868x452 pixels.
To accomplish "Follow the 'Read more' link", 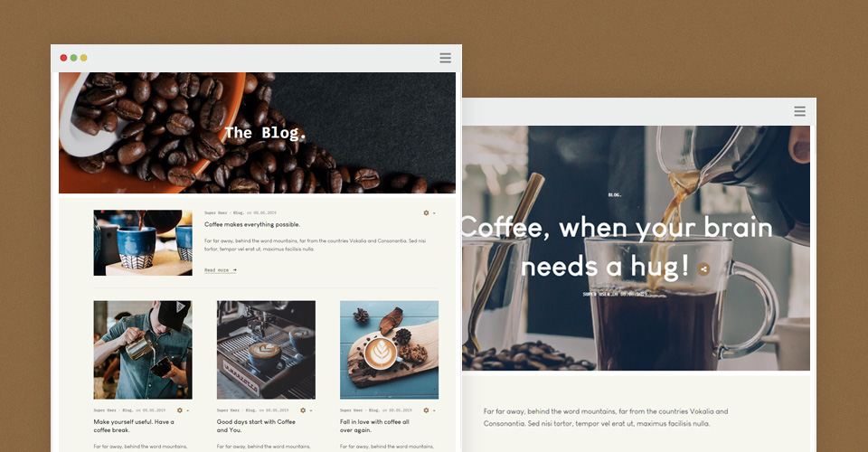I will (221, 270).
